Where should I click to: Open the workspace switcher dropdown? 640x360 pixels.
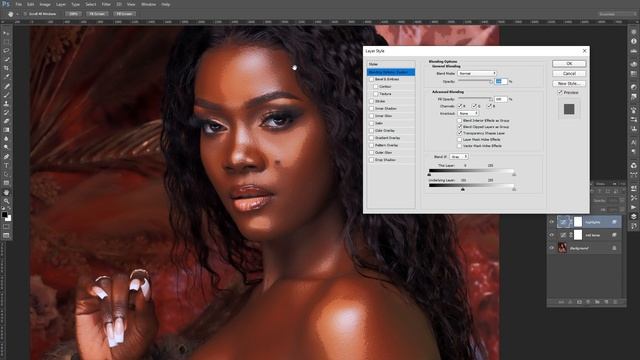(617, 14)
